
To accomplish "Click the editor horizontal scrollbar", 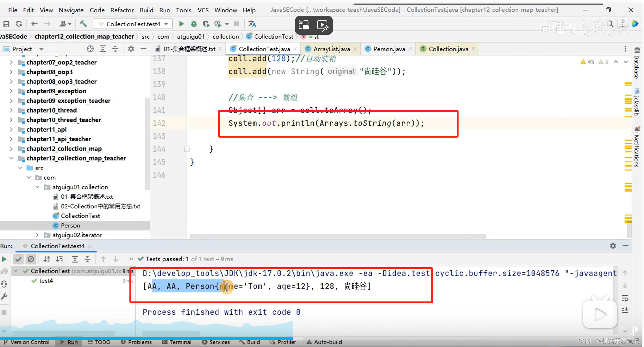I will pyautogui.click(x=338, y=236).
